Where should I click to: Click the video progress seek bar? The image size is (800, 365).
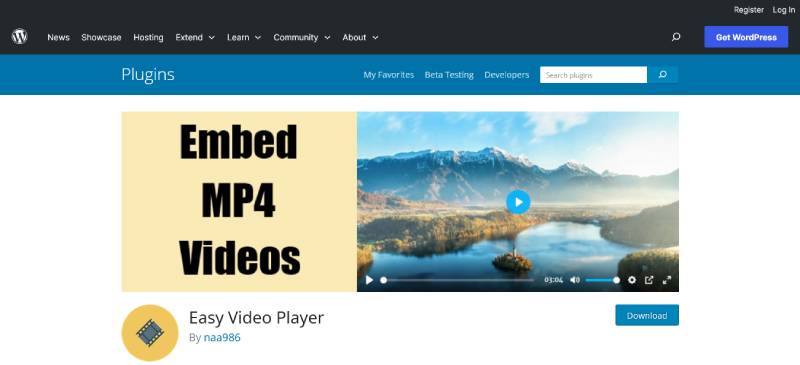458,280
